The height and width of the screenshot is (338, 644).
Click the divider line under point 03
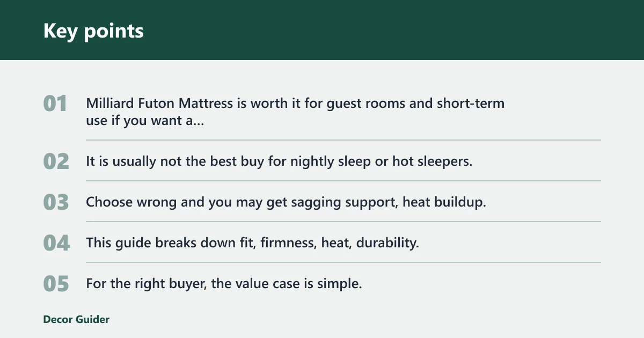(343, 222)
